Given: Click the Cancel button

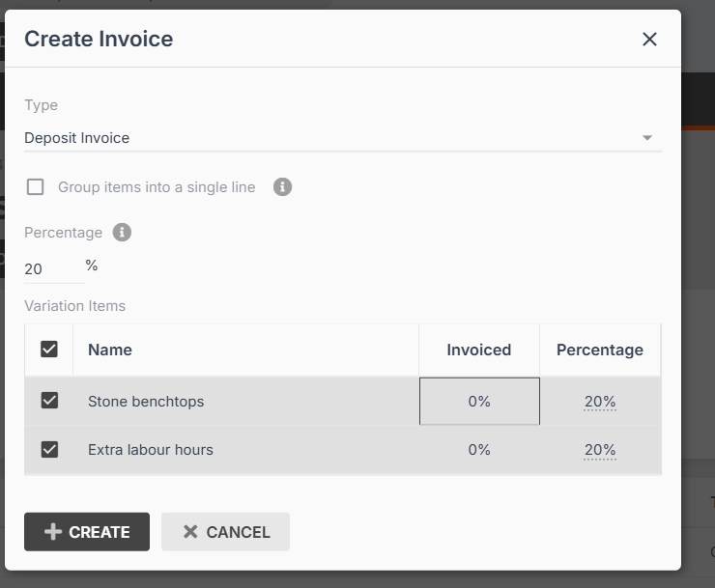Looking at the screenshot, I should point(225,532).
